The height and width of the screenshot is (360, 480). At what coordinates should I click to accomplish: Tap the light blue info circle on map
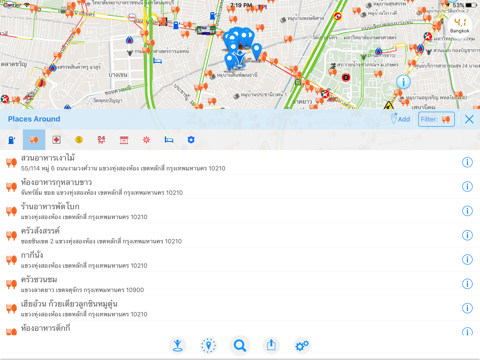tap(403, 82)
